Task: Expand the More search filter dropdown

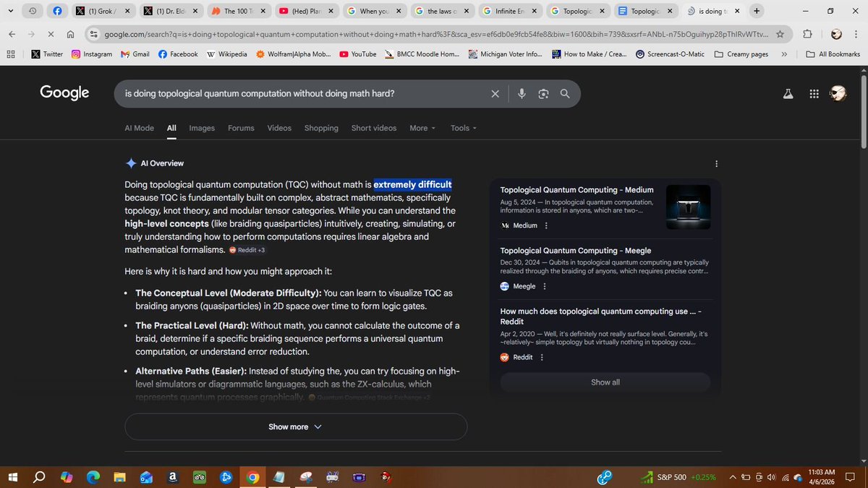Action: (x=422, y=128)
